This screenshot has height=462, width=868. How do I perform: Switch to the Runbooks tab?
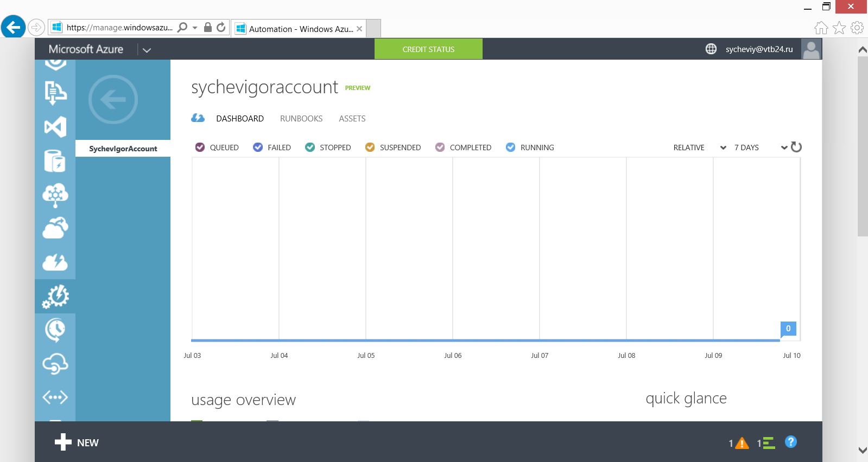tap(301, 119)
